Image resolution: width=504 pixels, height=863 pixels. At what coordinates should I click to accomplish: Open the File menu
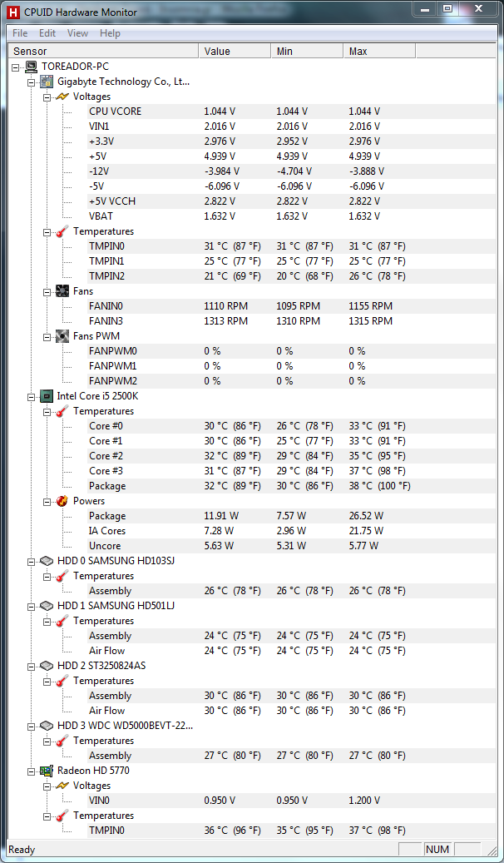20,33
